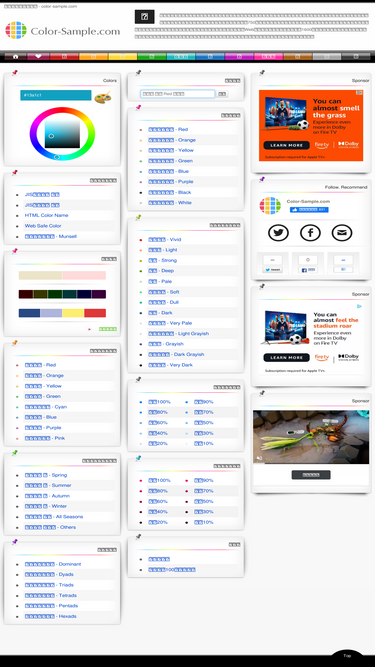Select the light gray tab in navigation bar
The height and width of the screenshot is (667, 375).
coord(327,56)
